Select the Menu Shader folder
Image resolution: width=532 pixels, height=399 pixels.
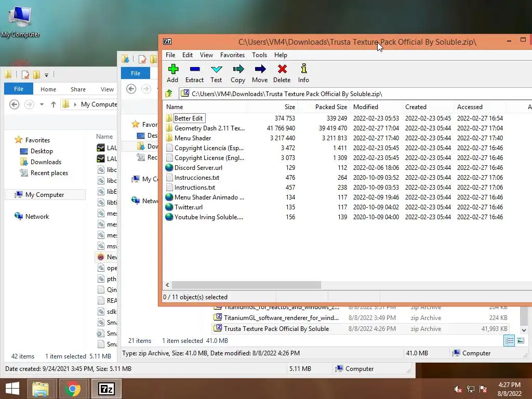(193, 138)
